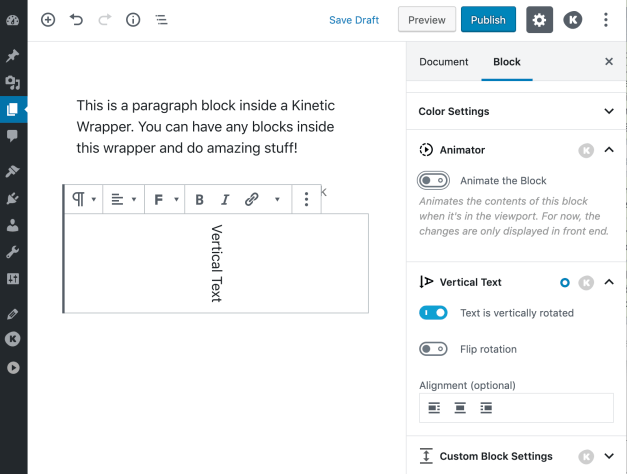Viewport: 627px width, 474px height.
Task: Switch to the Document tab
Action: [443, 62]
